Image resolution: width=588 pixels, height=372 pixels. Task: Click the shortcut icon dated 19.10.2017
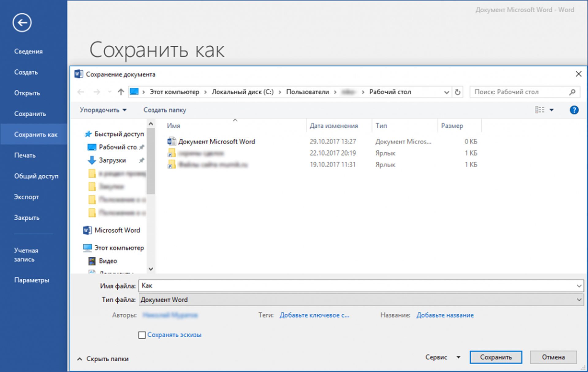point(172,165)
